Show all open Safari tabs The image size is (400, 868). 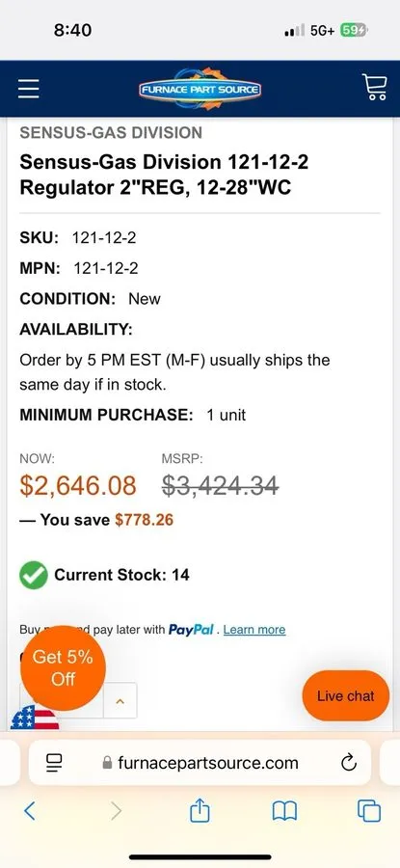[x=369, y=811]
